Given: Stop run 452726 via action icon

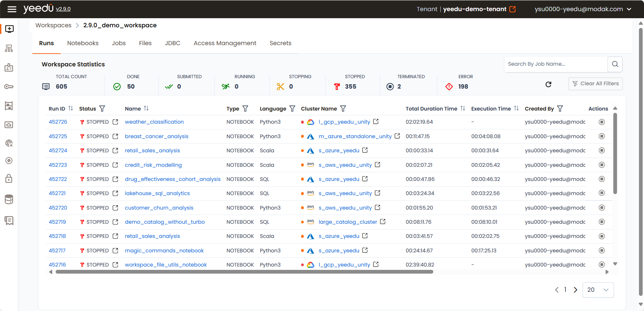Looking at the screenshot, I should point(602,122).
